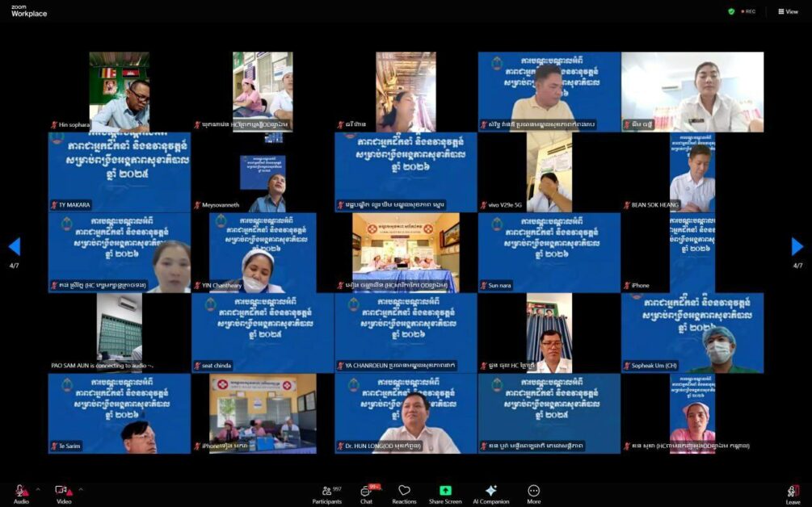Open the Reactions menu
Screen dimensions: 812x507
coord(404,493)
